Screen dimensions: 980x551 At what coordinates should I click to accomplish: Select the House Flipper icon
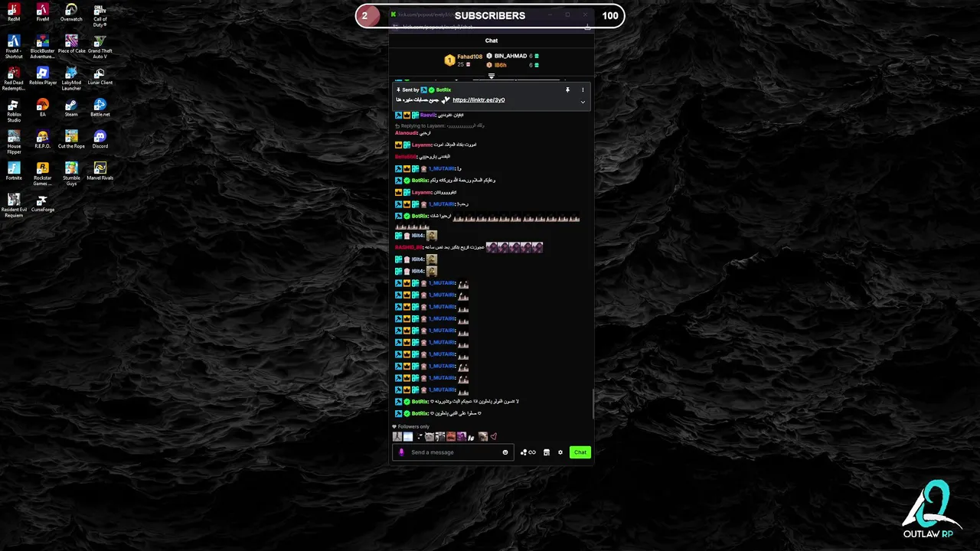click(14, 142)
